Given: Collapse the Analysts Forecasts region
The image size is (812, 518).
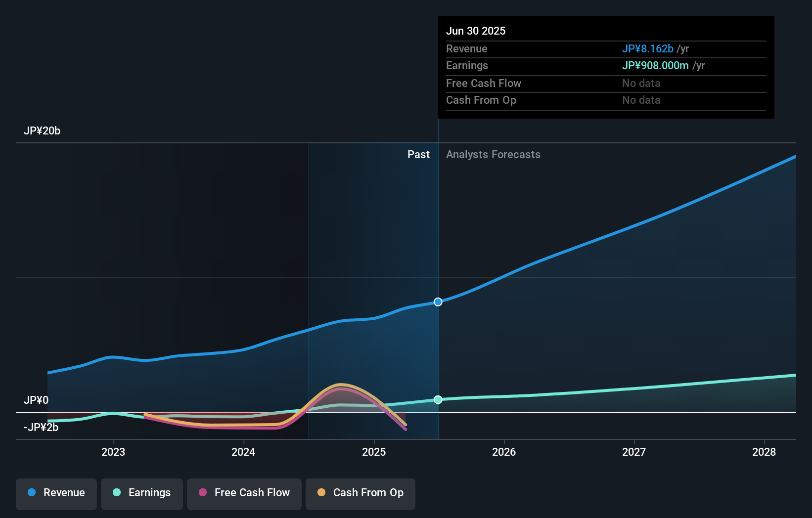Looking at the screenshot, I should pyautogui.click(x=493, y=154).
